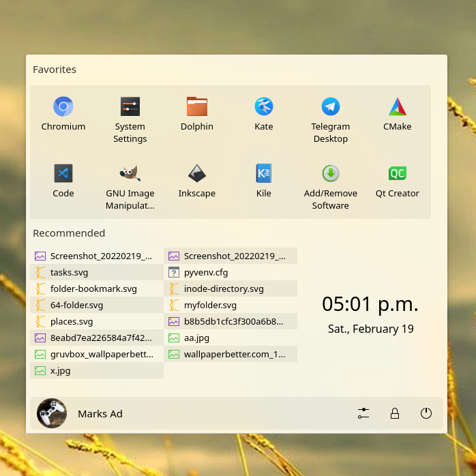
Task: Launch GNU Image Manipulation Program
Action: 130,187
